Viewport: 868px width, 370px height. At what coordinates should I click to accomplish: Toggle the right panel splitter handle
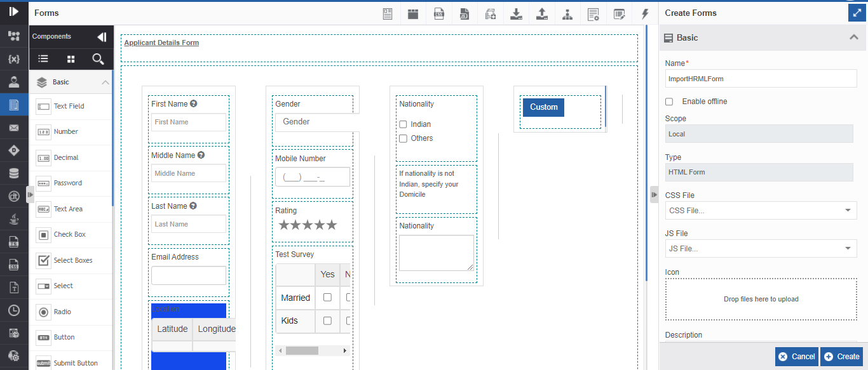point(654,194)
